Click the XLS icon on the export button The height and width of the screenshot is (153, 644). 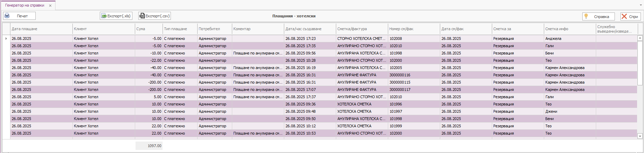click(x=104, y=16)
